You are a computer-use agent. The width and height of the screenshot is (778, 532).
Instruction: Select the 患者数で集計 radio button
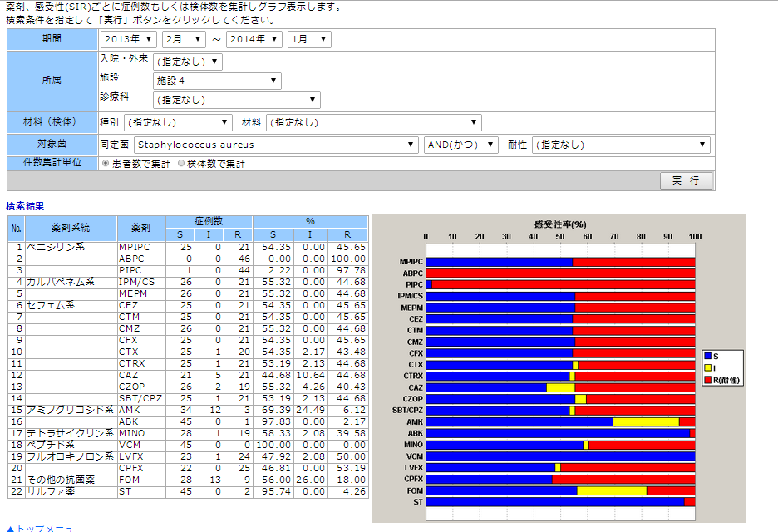106,164
